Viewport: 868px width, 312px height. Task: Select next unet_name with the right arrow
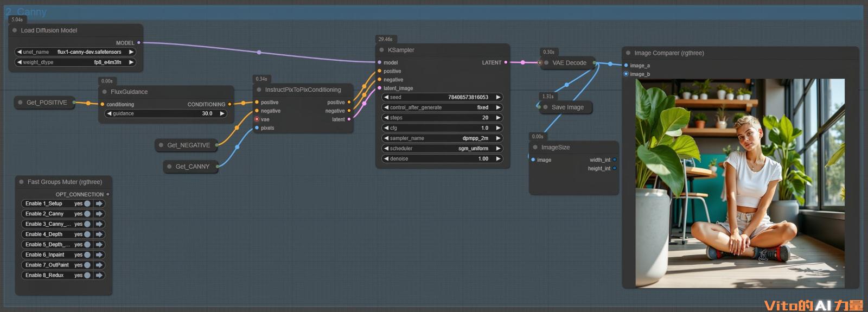(131, 52)
